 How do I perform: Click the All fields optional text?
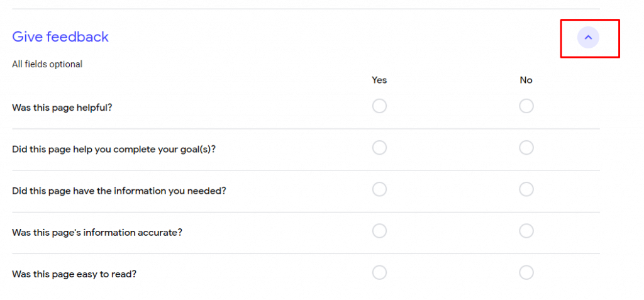coord(47,65)
